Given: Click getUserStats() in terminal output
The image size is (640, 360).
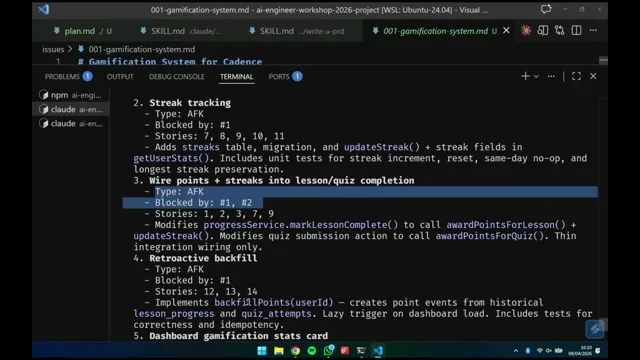Looking at the screenshot, I should [x=171, y=158].
